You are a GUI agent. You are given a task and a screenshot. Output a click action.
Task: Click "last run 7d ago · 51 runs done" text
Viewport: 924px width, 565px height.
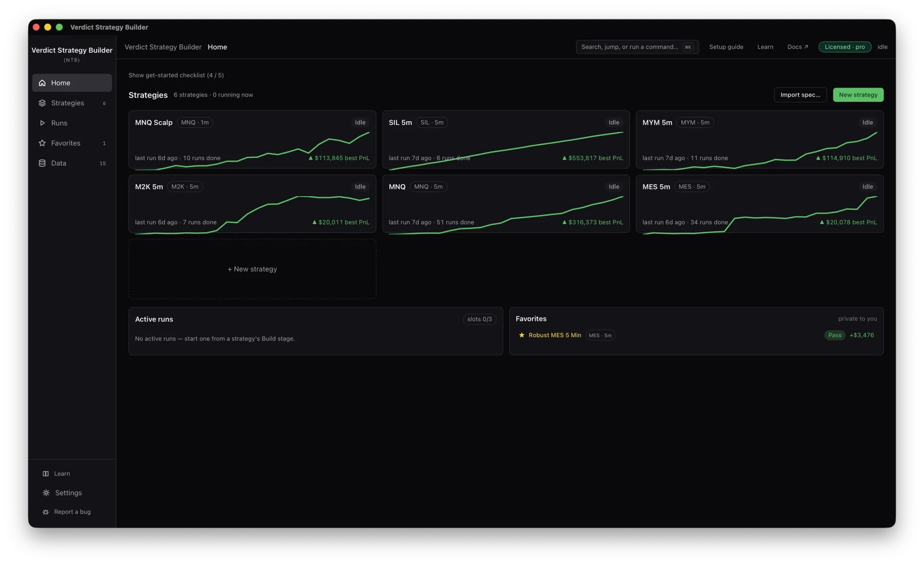tap(431, 222)
